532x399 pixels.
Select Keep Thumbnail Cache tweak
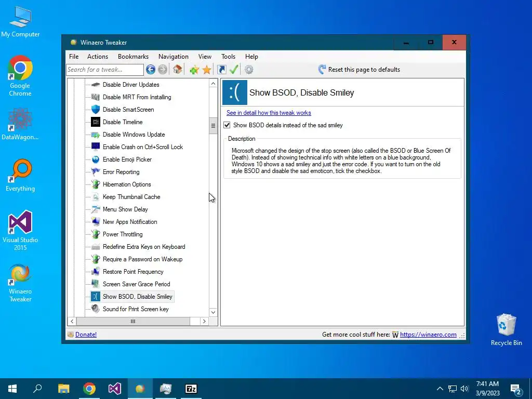[x=131, y=197]
